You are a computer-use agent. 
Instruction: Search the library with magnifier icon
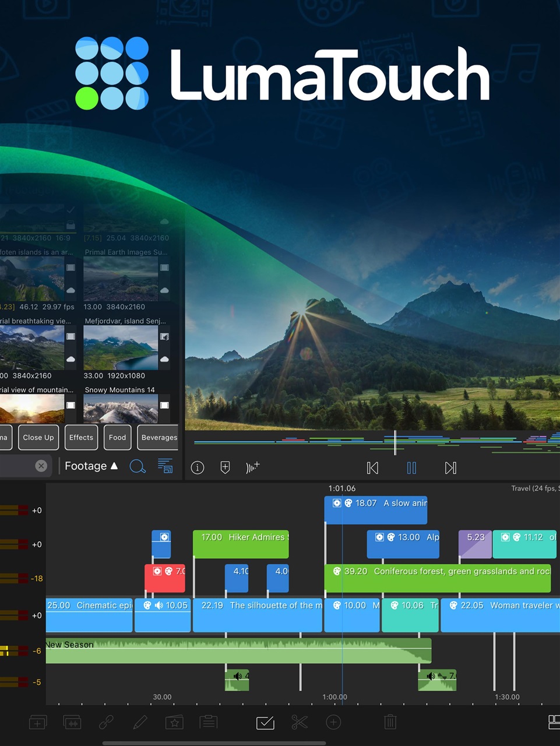click(x=138, y=466)
